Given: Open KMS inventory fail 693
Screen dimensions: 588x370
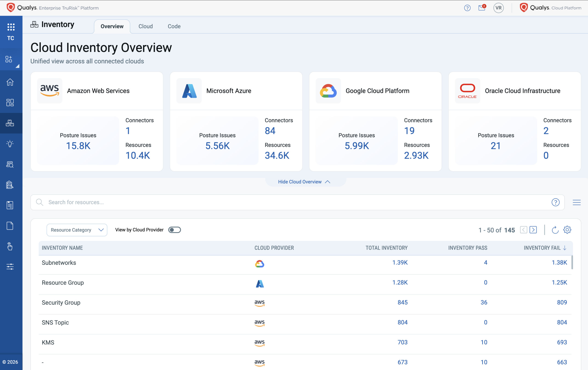Looking at the screenshot, I should [562, 342].
